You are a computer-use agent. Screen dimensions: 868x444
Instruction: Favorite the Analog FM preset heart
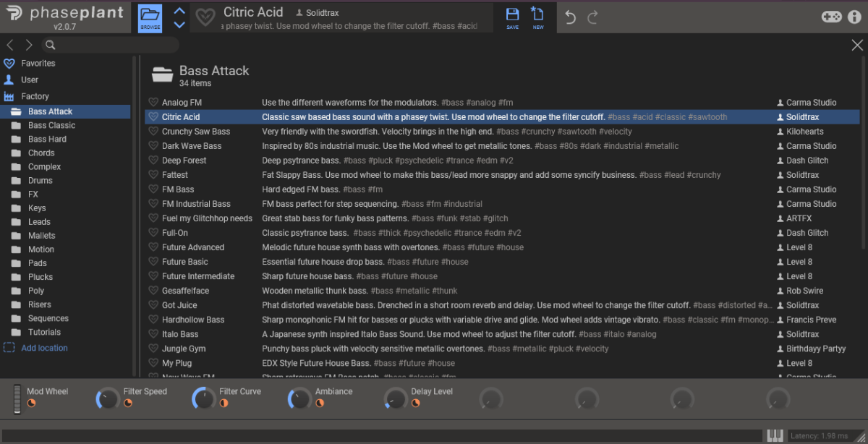[x=153, y=103]
